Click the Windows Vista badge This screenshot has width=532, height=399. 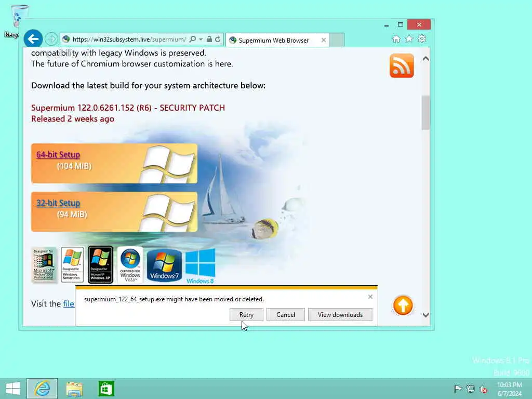(x=130, y=264)
